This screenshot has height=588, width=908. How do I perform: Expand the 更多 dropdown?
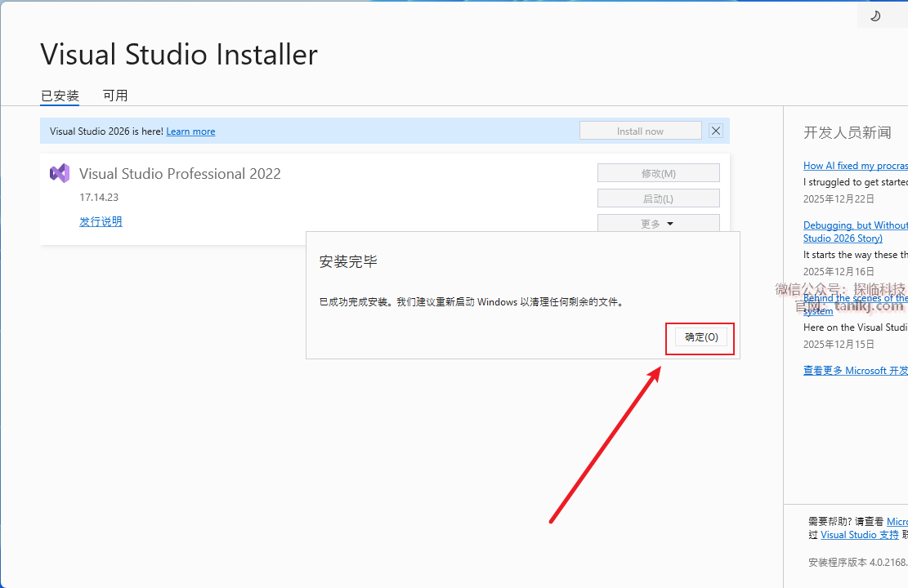(659, 224)
